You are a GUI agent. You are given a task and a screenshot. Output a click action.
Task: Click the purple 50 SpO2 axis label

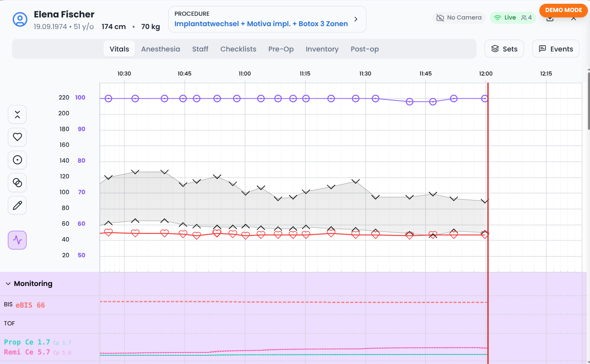coord(81,255)
